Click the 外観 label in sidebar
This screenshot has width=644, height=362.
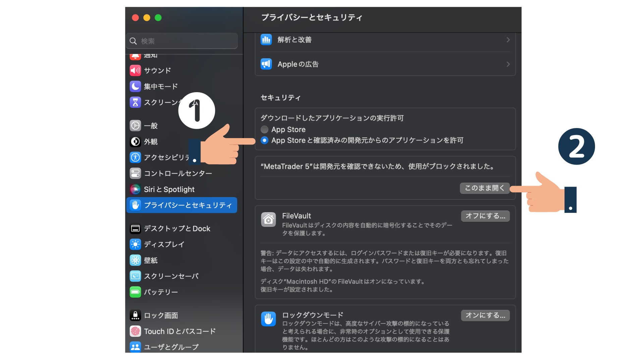[x=151, y=142]
